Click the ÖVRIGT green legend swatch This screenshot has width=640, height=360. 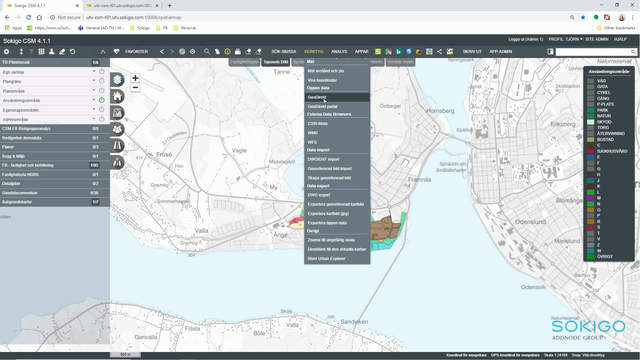coord(591,257)
